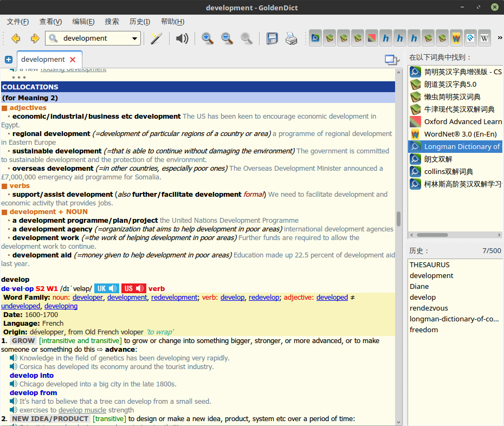Zoom out with the minus magnifier

pos(227,38)
